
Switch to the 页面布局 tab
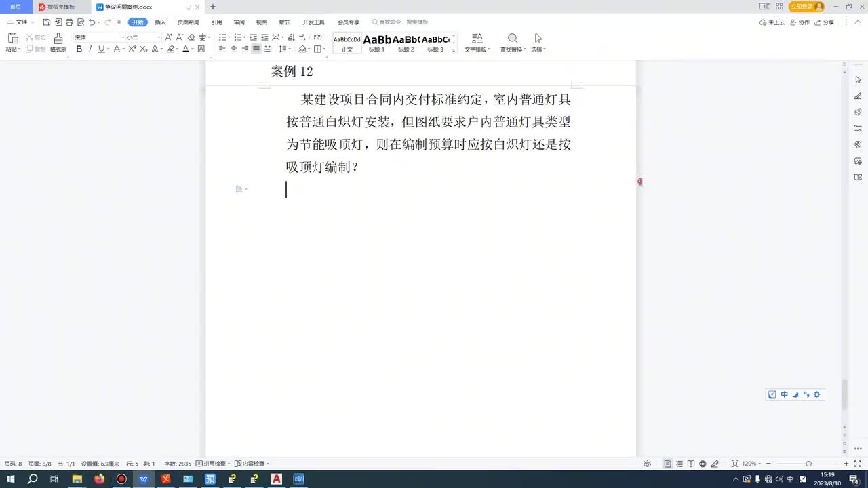click(189, 22)
